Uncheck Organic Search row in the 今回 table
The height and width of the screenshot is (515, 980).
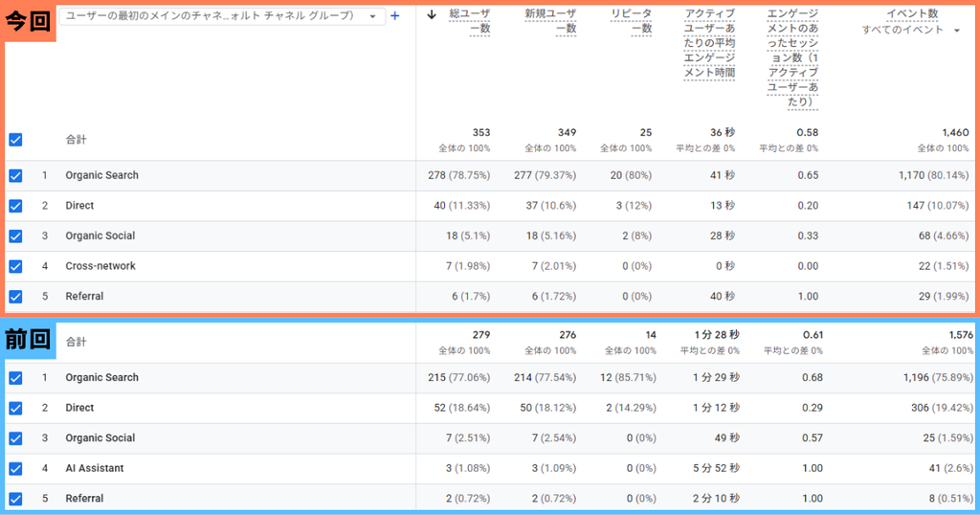[15, 175]
